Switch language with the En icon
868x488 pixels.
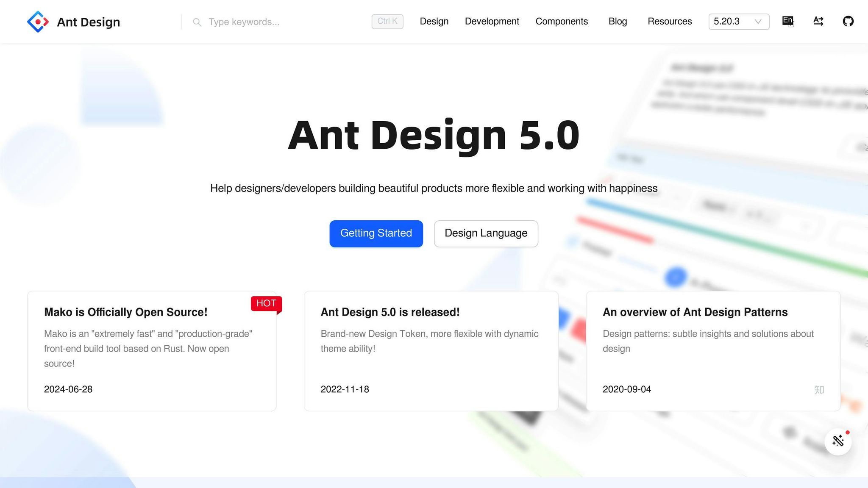click(x=788, y=21)
